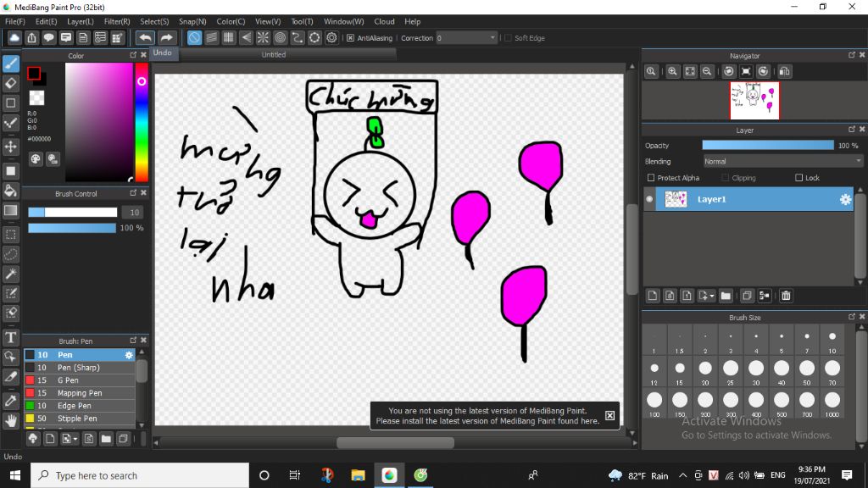The height and width of the screenshot is (488, 868).
Task: Select the Bucket fill tool
Action: pos(11,190)
